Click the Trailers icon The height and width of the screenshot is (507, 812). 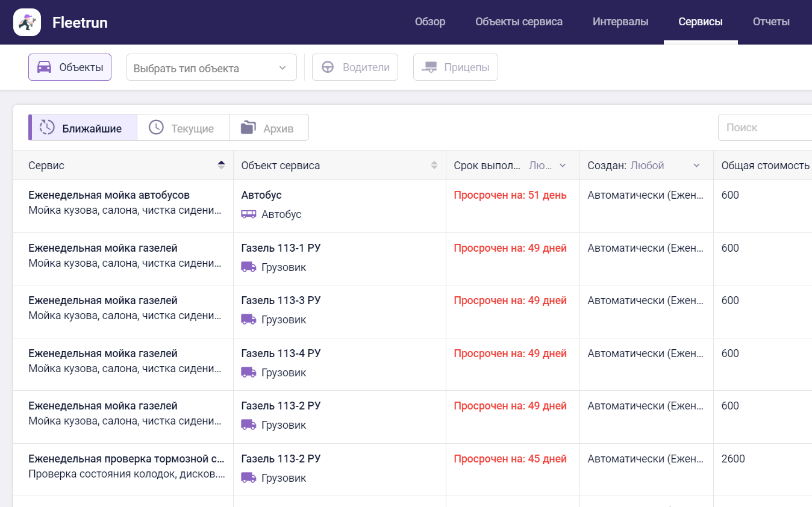coord(429,67)
